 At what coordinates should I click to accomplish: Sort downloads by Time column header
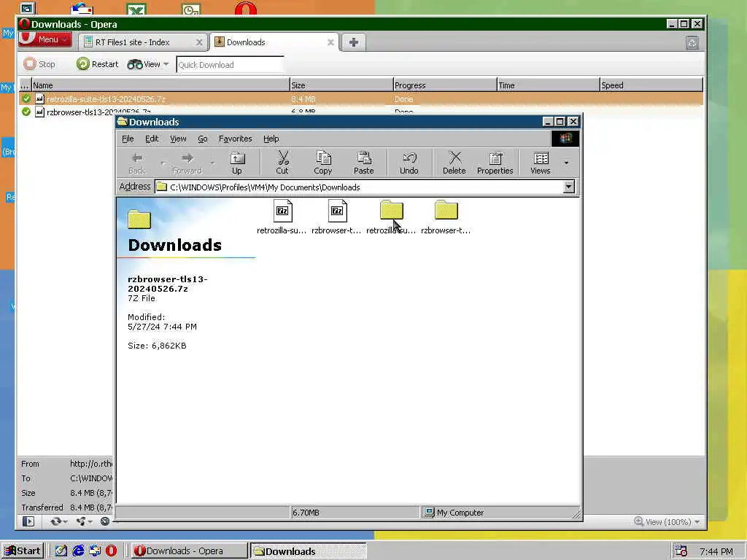549,85
